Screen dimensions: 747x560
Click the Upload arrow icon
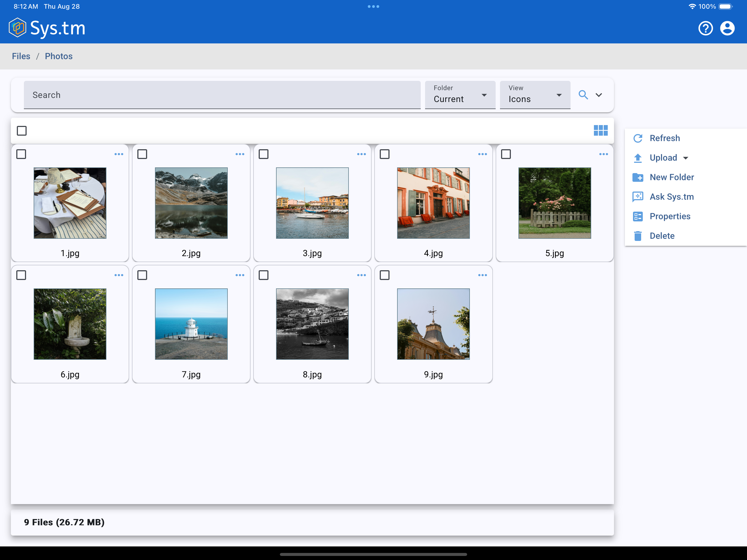(x=638, y=158)
